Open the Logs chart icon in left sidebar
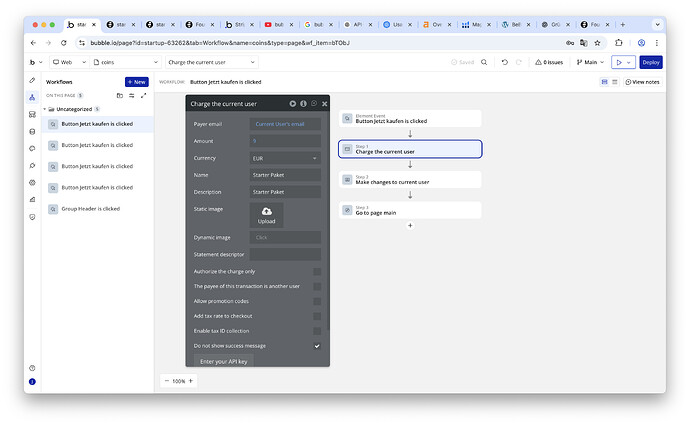 pos(32,200)
